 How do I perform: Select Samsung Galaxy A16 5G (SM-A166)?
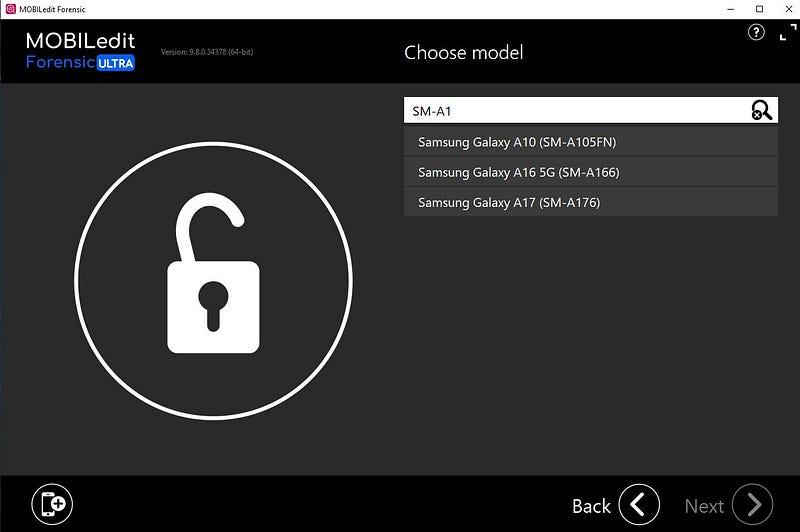(x=591, y=172)
